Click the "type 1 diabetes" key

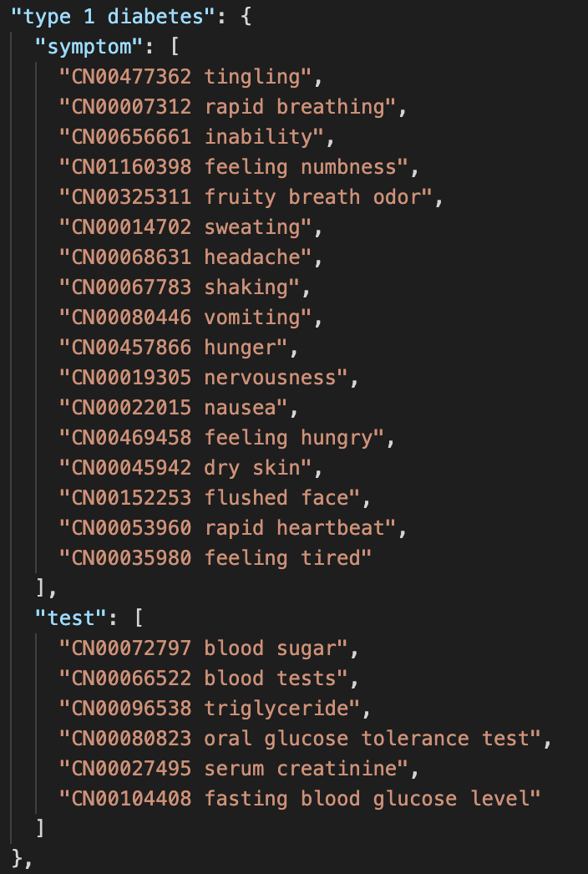click(114, 17)
